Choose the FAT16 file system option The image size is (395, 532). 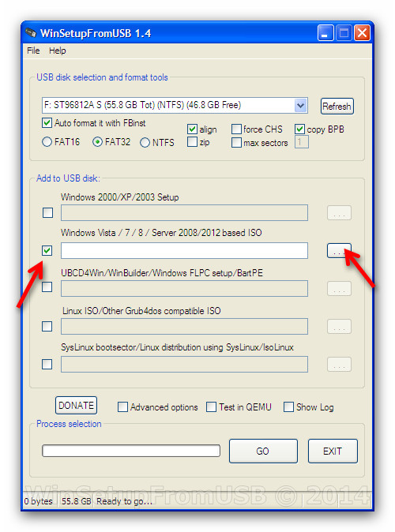tap(47, 142)
